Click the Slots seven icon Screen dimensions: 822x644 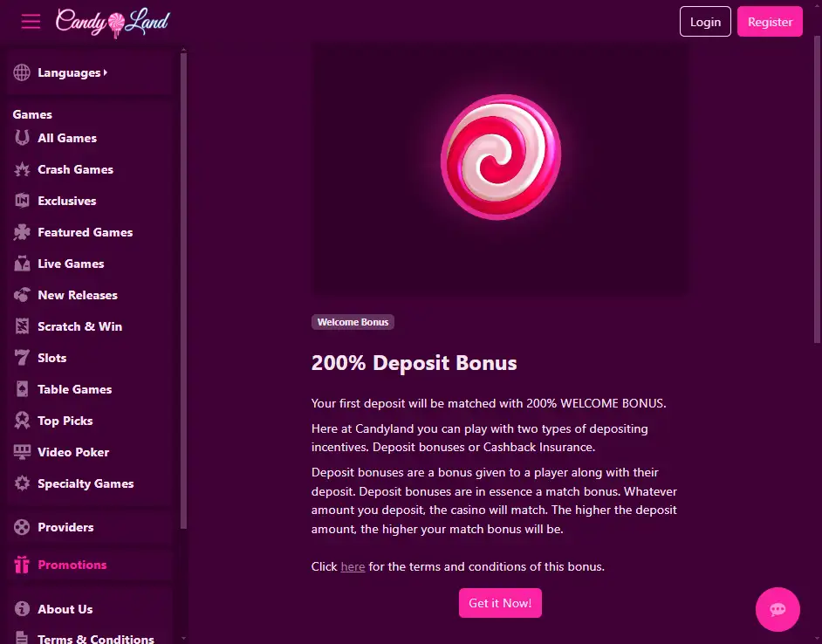(x=22, y=358)
